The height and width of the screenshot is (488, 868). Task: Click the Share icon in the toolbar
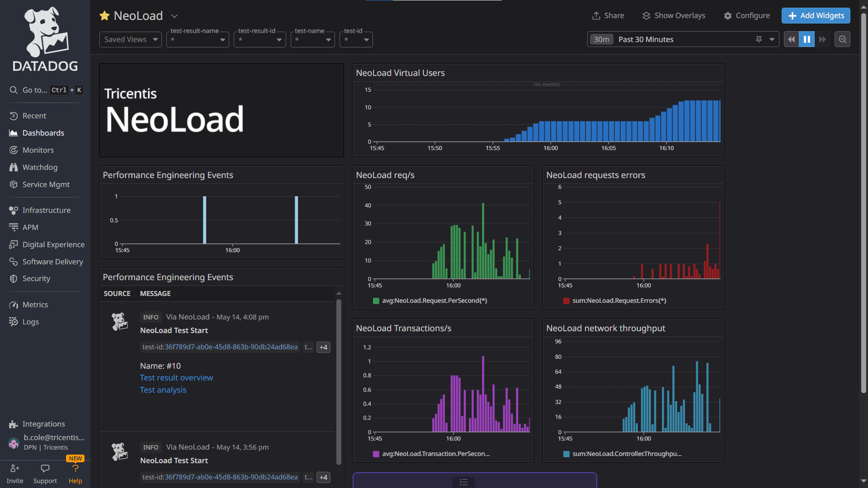(x=596, y=15)
